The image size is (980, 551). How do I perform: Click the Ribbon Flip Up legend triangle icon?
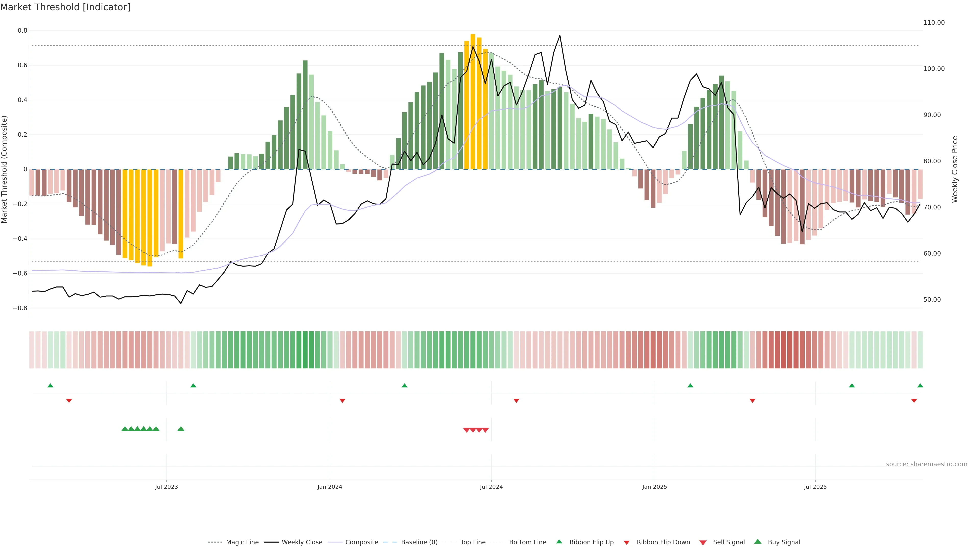pyautogui.click(x=559, y=542)
